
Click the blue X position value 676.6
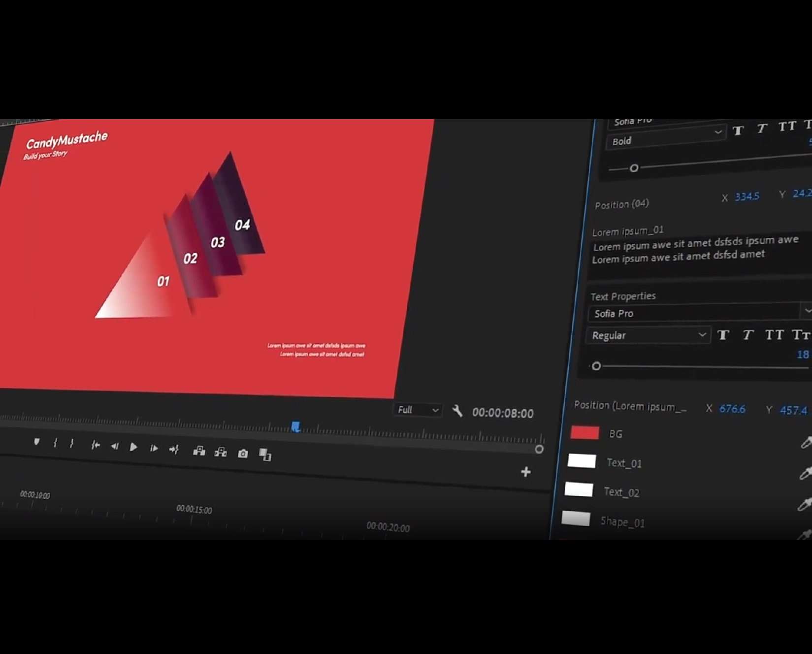pyautogui.click(x=732, y=409)
